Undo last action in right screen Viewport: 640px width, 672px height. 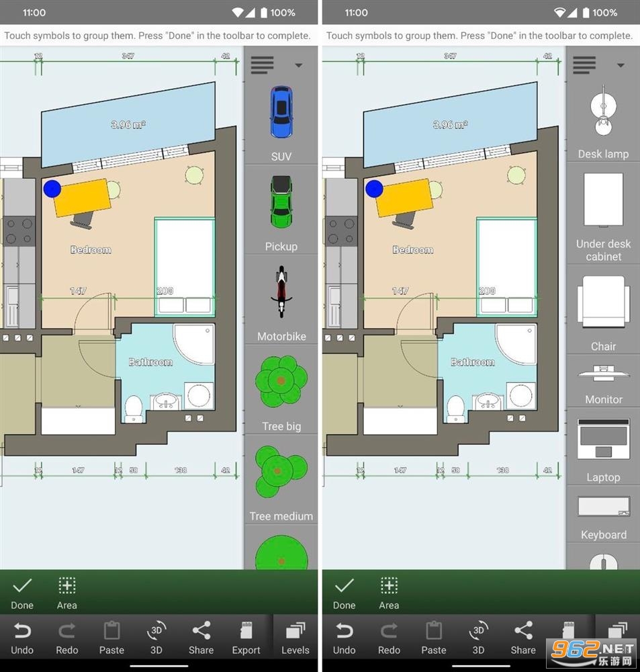345,638
